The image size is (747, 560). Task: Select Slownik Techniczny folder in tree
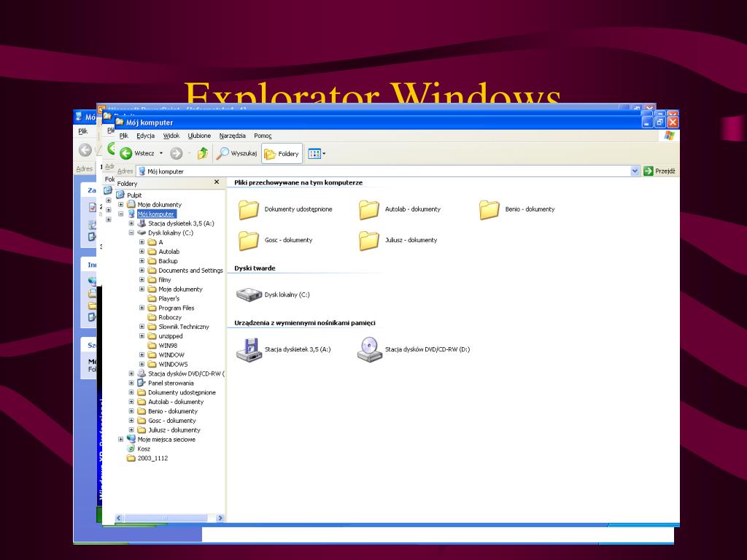(x=183, y=327)
